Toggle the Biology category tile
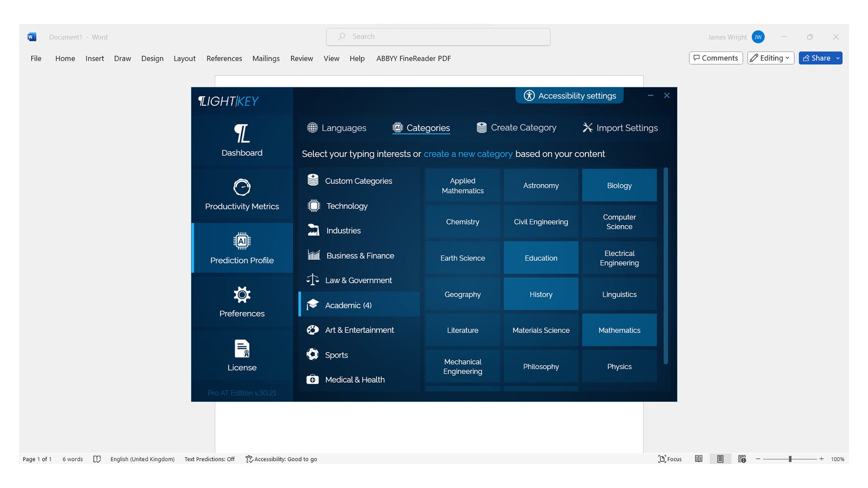Image resolution: width=868 pixels, height=488 pixels. (x=619, y=185)
